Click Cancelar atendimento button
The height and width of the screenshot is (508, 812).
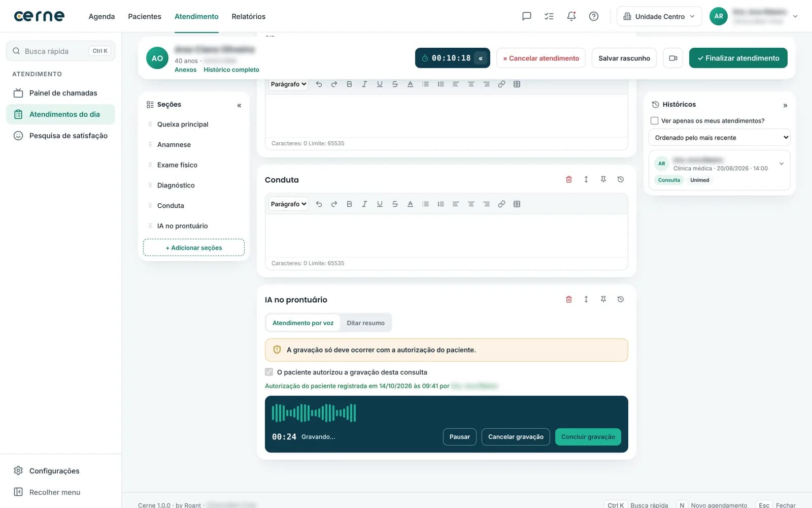tap(541, 58)
